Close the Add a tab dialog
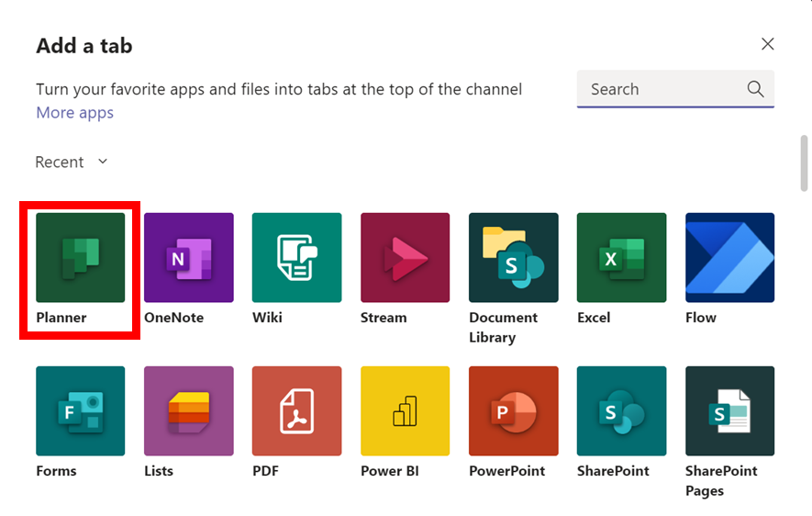Image resolution: width=812 pixels, height=516 pixels. [x=767, y=44]
